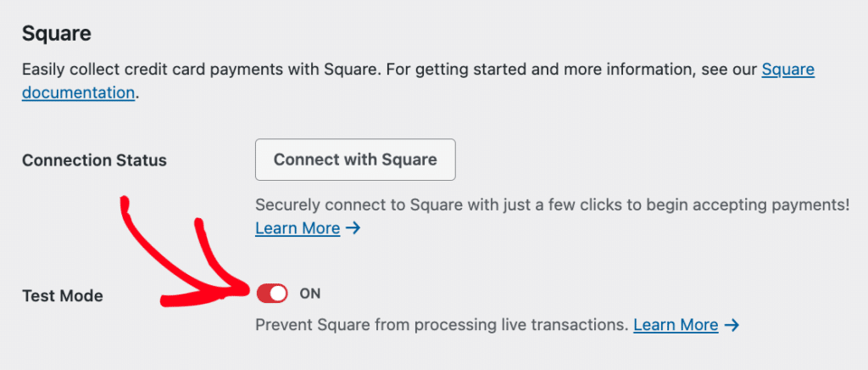Open the Square documentation link
This screenshot has width=868, height=370.
pos(787,70)
